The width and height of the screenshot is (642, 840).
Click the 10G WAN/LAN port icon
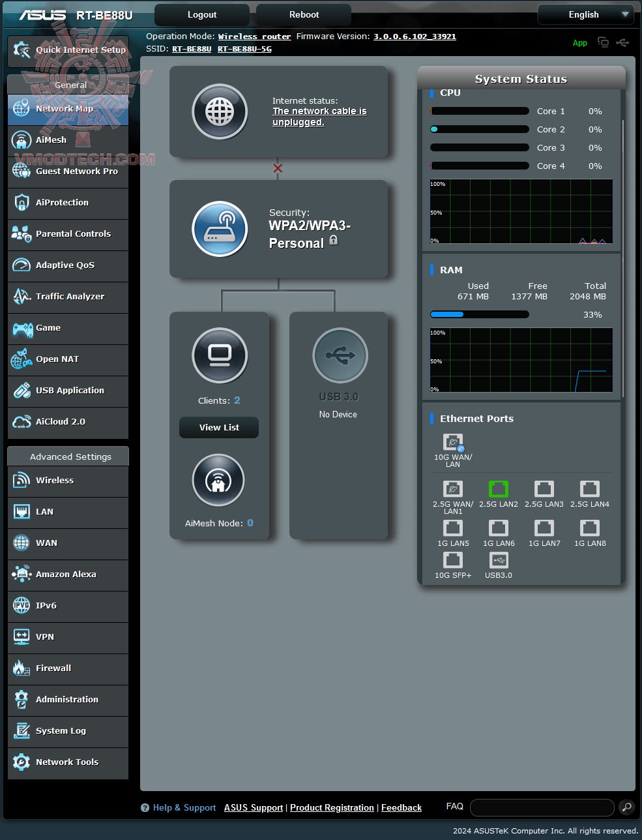tap(453, 443)
